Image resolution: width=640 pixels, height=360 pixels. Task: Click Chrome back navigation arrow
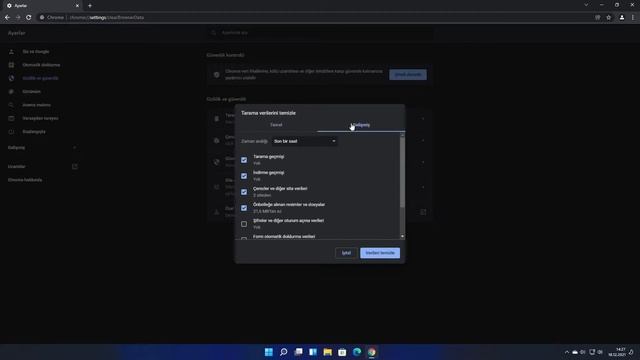click(7, 18)
